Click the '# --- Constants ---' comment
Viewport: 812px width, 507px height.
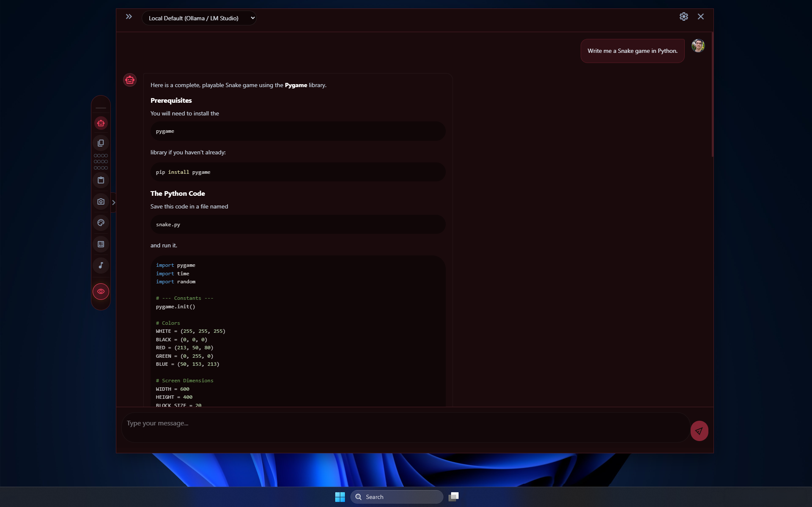[185, 298]
